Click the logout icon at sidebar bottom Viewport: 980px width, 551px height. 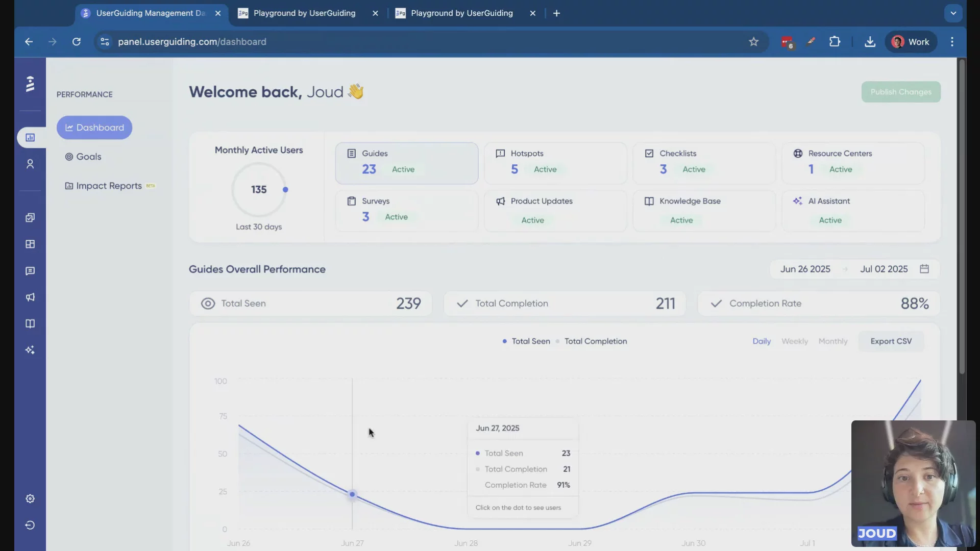click(30, 525)
